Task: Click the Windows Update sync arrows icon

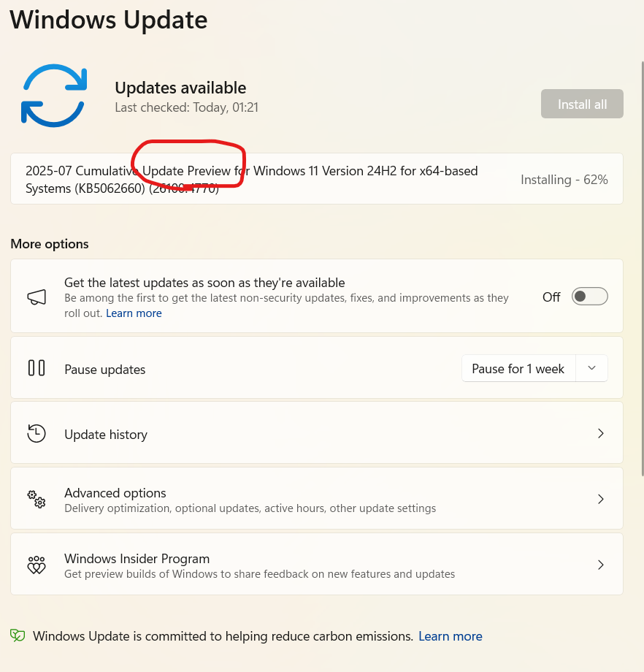Action: click(54, 96)
